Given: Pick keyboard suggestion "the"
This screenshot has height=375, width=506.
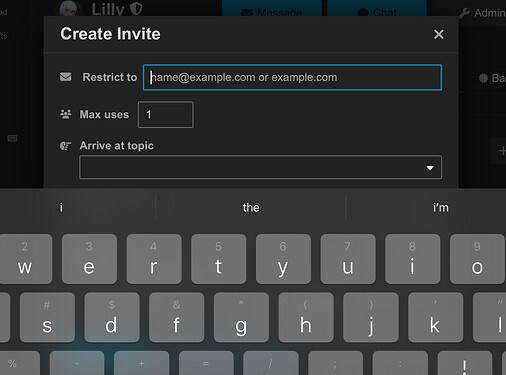Looking at the screenshot, I should [251, 208].
